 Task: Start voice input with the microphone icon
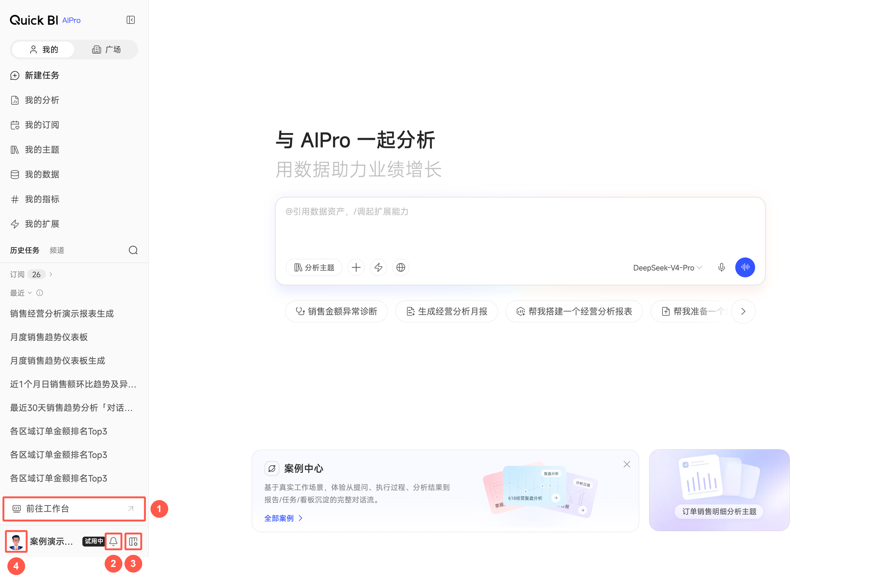click(x=721, y=267)
